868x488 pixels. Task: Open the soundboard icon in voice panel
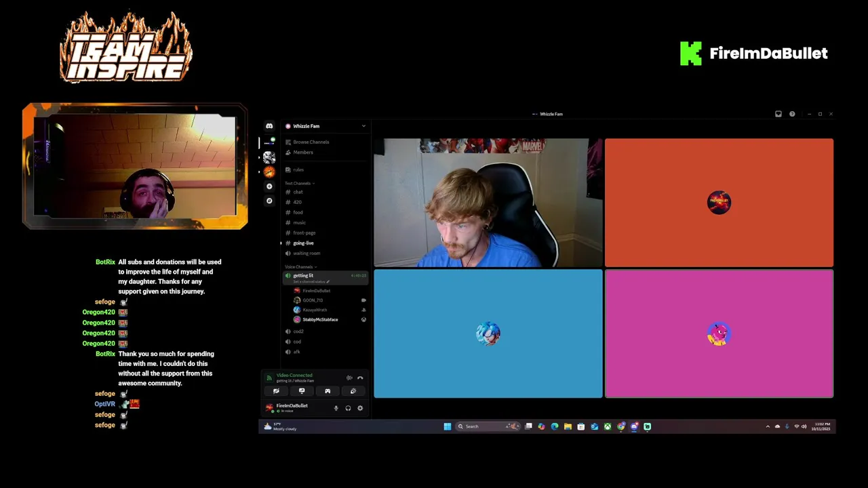point(353,391)
